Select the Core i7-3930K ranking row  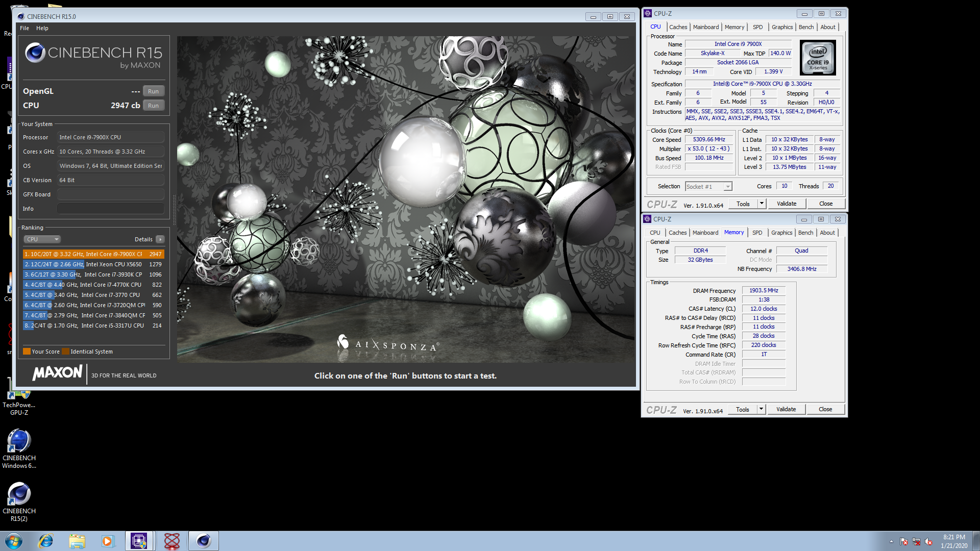[x=93, y=274]
